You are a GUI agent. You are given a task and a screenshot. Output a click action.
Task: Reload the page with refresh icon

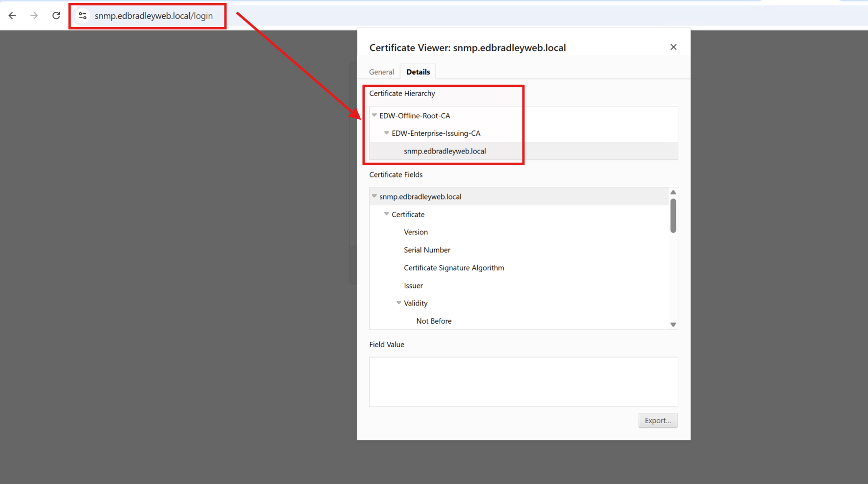coord(56,16)
